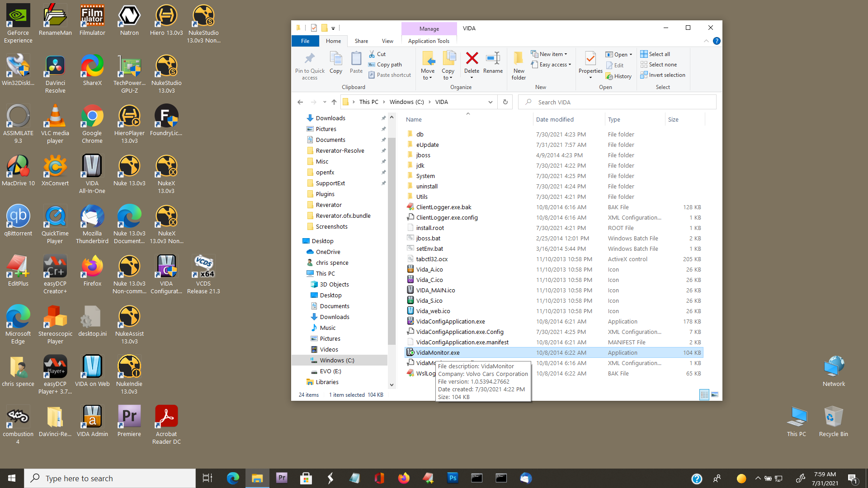Switch to large icons view layout
This screenshot has width=868, height=488.
click(714, 395)
